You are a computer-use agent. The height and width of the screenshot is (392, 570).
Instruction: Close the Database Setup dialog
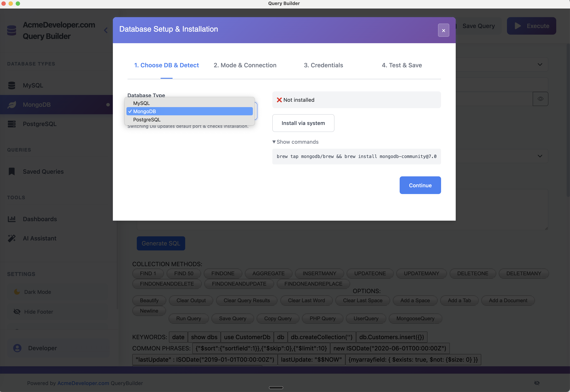[443, 30]
